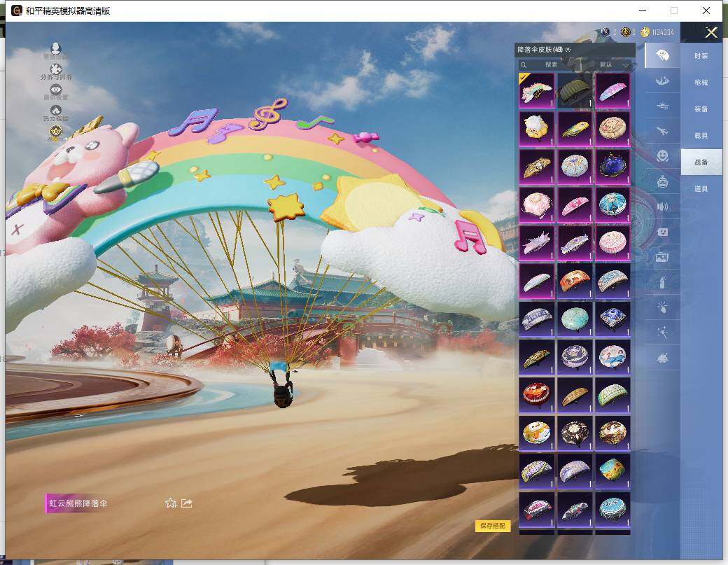The image size is (728, 565).
Task: Open the 载具 vehicles tab
Action: pos(701,136)
